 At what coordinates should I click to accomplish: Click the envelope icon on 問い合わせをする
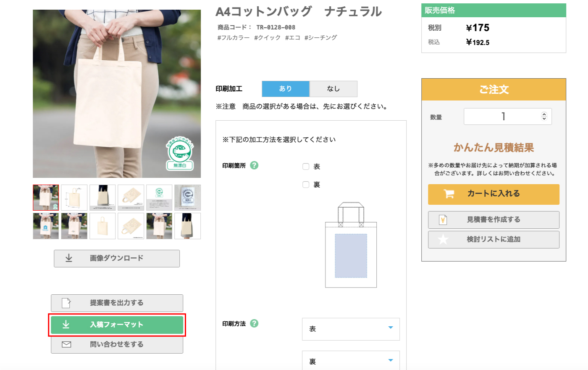point(66,344)
